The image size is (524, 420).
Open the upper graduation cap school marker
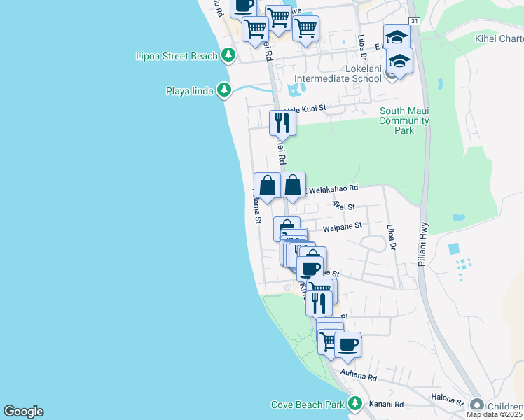tap(397, 36)
